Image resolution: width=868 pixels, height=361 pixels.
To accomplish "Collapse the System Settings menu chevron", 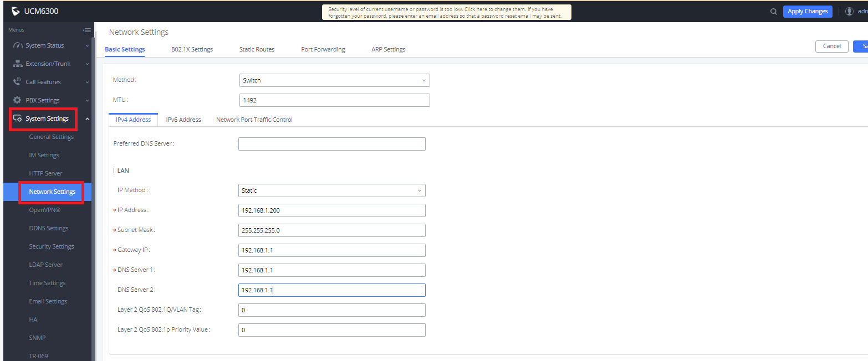I will (x=87, y=118).
